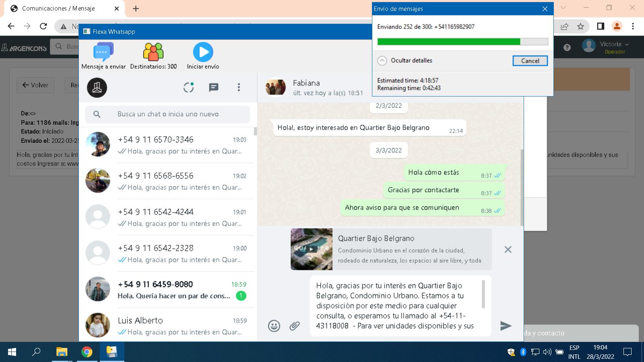Click avatar of +54 9 11 6568-6556

[x=98, y=180]
